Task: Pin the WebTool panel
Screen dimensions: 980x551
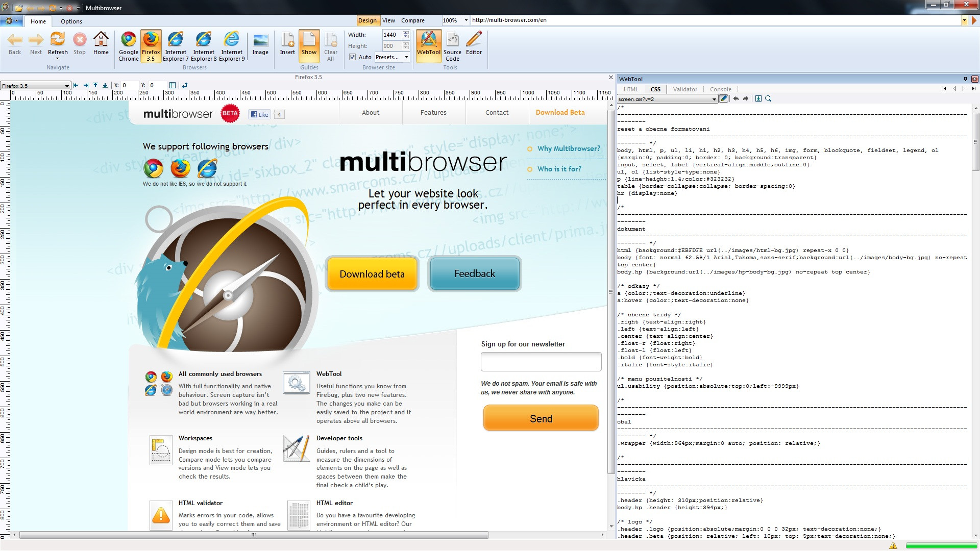Action: point(965,79)
